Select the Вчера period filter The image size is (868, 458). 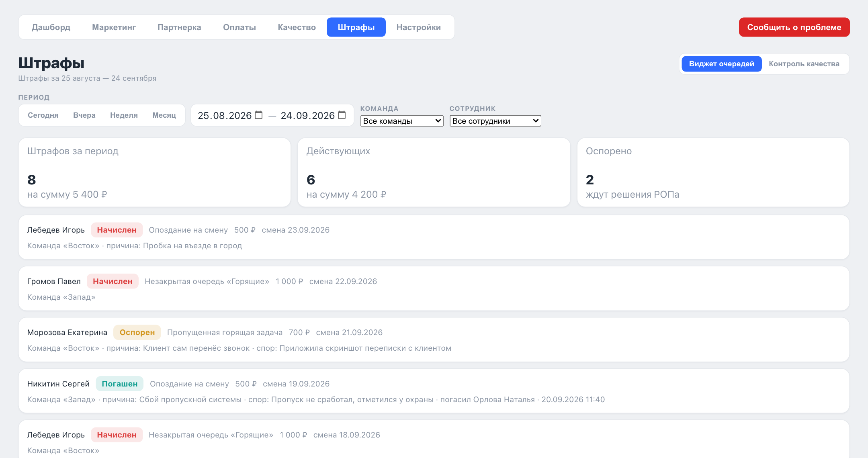pos(84,115)
